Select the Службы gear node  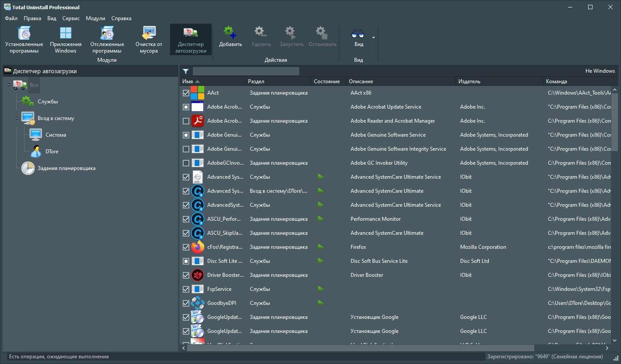tap(28, 101)
